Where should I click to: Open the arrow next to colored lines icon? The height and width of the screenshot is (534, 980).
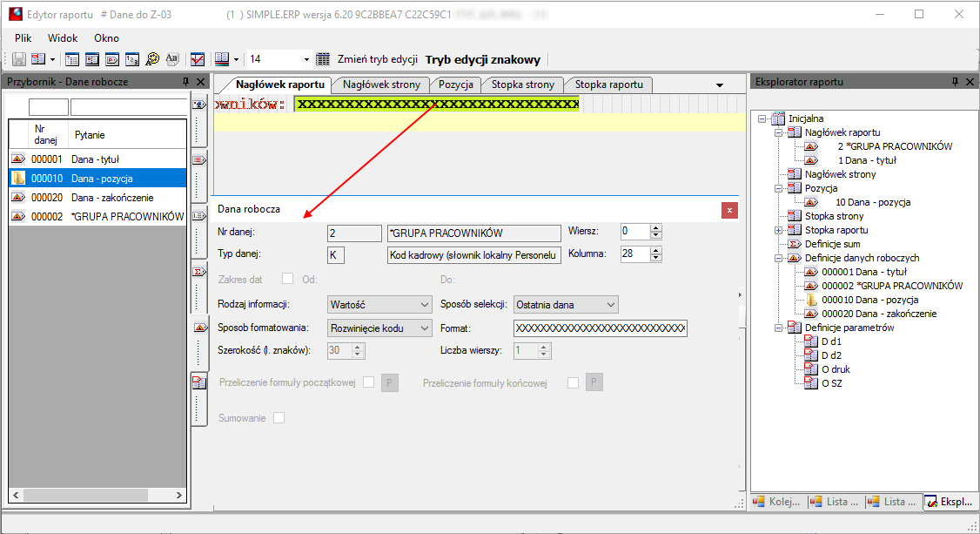[236, 59]
